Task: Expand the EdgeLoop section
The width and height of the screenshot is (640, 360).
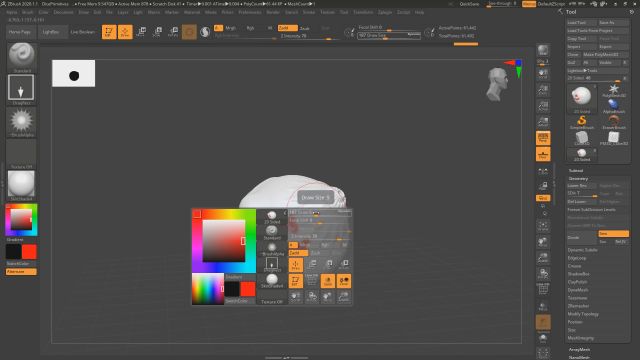Action: point(577,258)
